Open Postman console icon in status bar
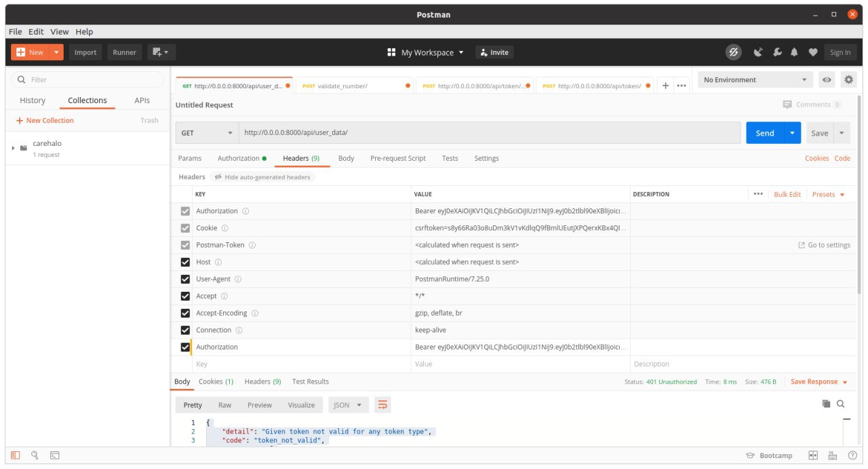868x469 pixels. (x=55, y=455)
